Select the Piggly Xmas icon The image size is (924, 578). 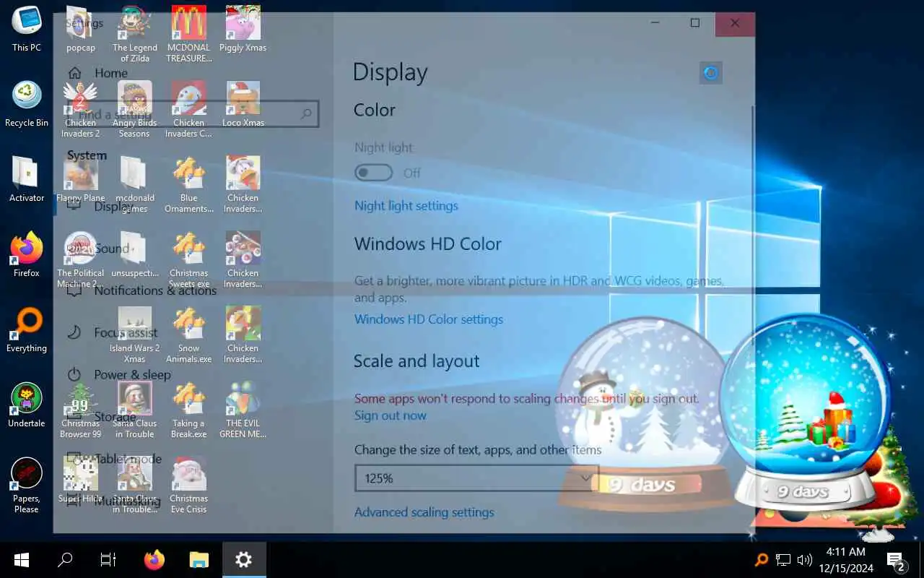[243, 30]
